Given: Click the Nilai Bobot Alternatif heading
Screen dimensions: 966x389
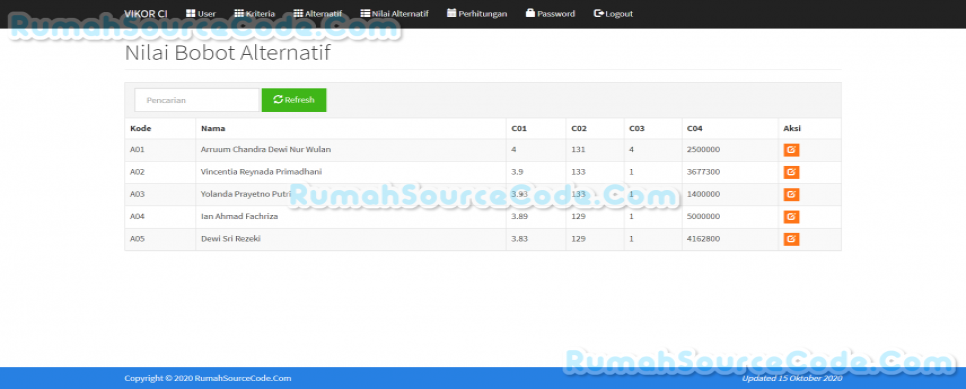Looking at the screenshot, I should pos(227,53).
